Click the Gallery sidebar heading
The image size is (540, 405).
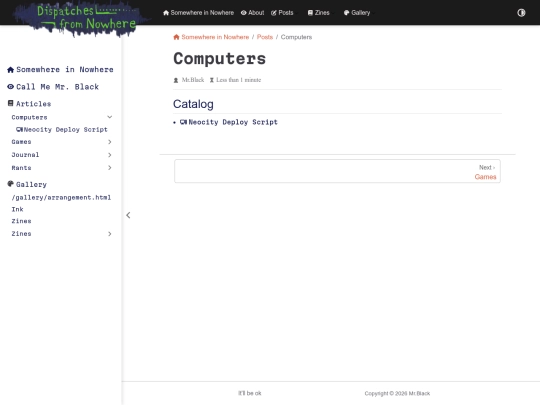[x=31, y=185]
